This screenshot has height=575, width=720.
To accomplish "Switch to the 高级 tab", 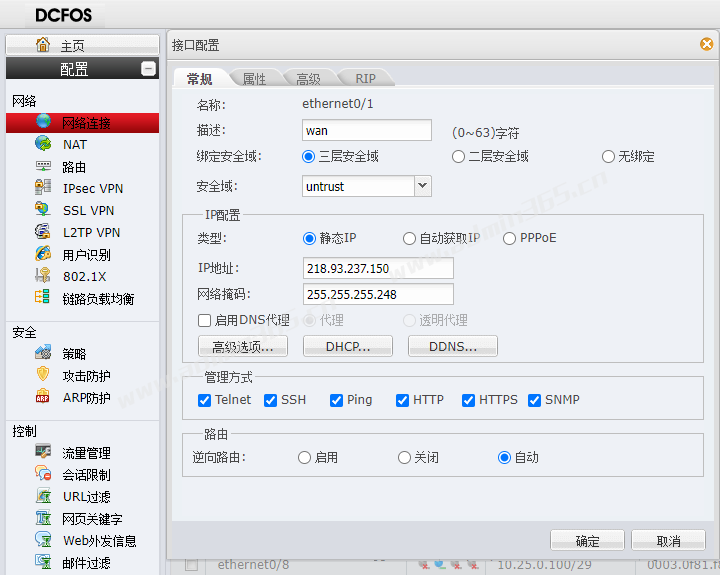I will pos(308,79).
